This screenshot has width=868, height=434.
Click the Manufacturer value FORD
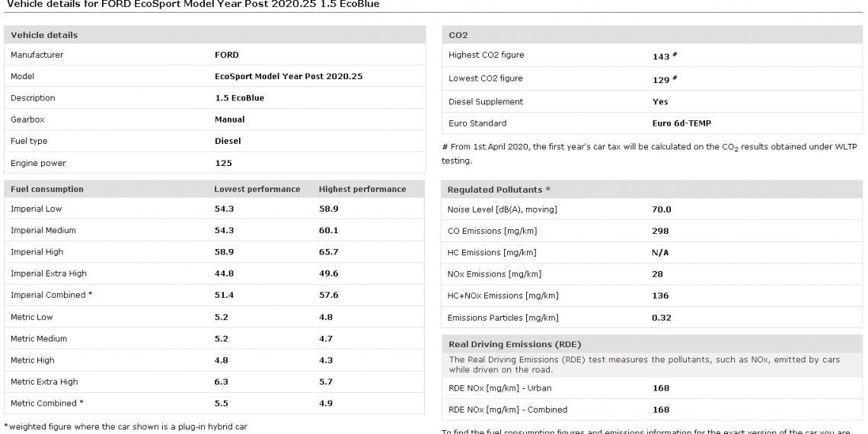pyautogui.click(x=227, y=55)
